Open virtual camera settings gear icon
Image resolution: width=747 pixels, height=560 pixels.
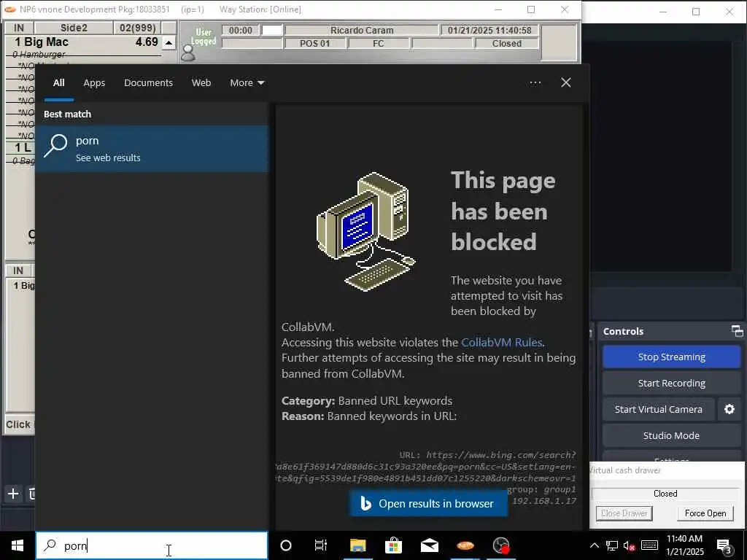(x=729, y=409)
